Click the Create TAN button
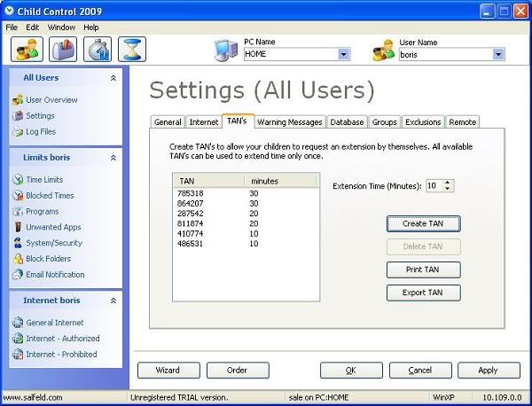This screenshot has height=406, width=532. coord(424,224)
